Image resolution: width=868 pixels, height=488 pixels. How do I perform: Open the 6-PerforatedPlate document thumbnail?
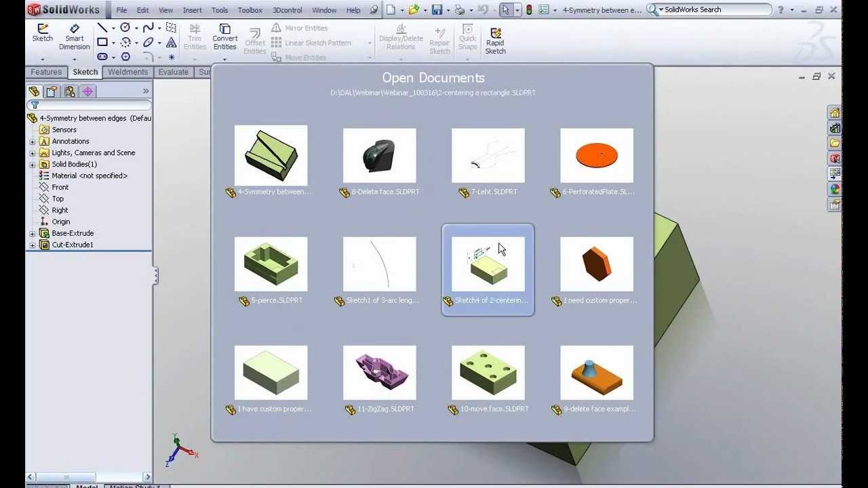[x=596, y=155]
